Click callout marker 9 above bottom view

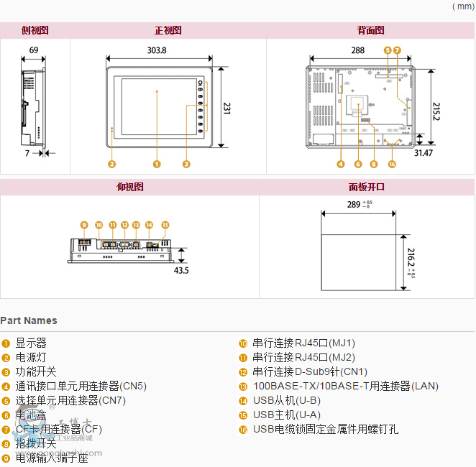(84, 225)
